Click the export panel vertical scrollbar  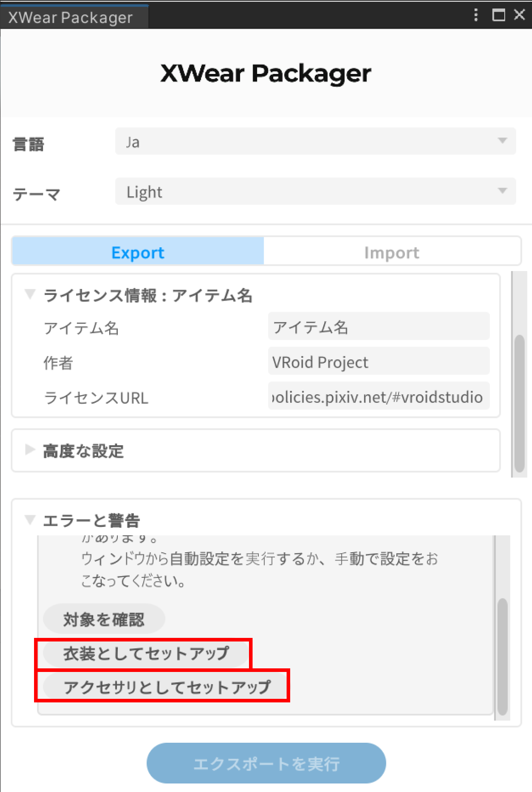(519, 403)
